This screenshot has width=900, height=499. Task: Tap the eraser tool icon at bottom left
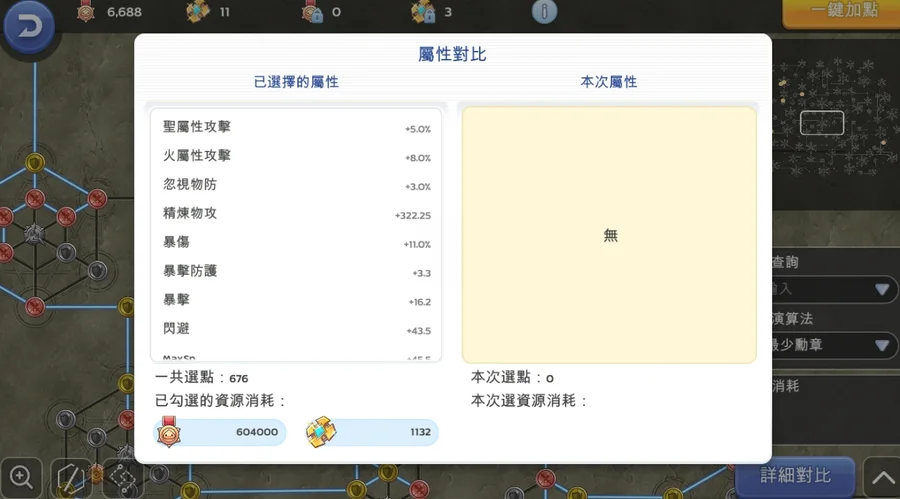coord(69,478)
